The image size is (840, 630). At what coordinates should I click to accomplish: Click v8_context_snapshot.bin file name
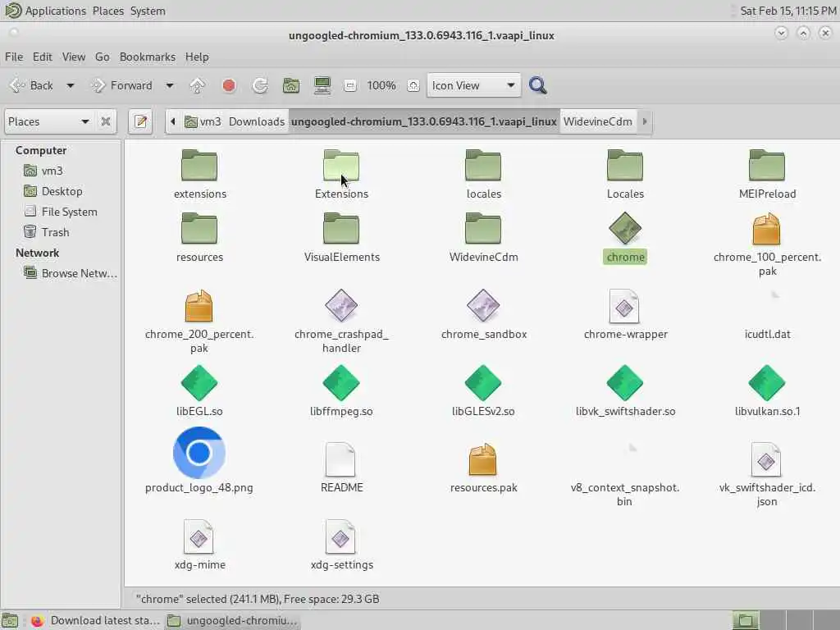624,495
